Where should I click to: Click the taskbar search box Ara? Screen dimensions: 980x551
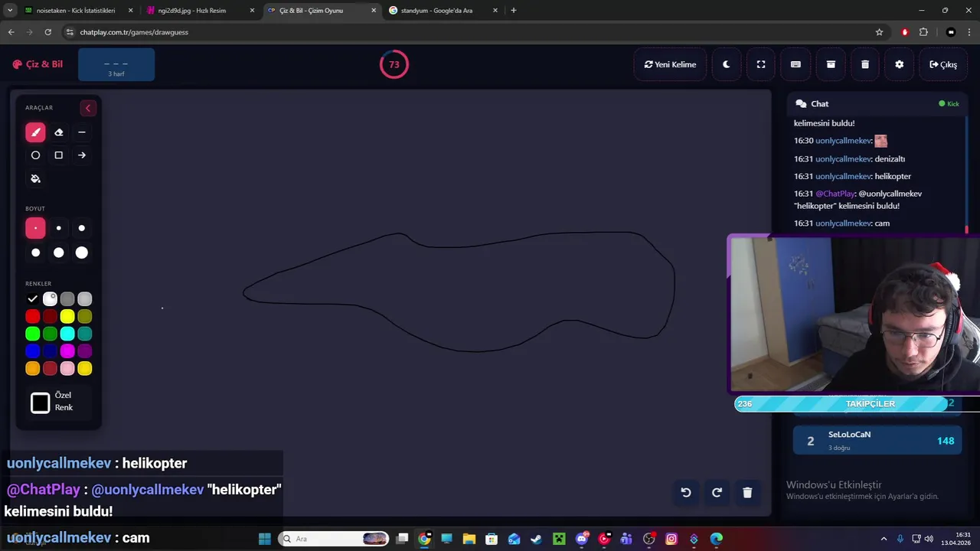click(x=333, y=539)
